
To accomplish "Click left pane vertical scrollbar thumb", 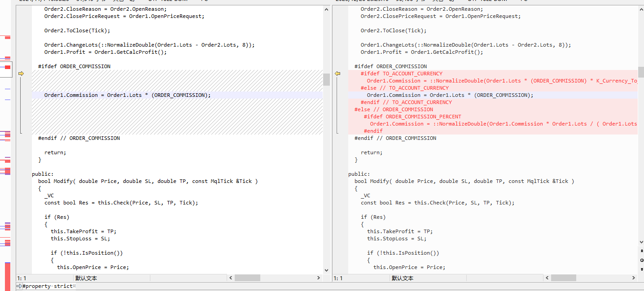I will click(x=326, y=79).
